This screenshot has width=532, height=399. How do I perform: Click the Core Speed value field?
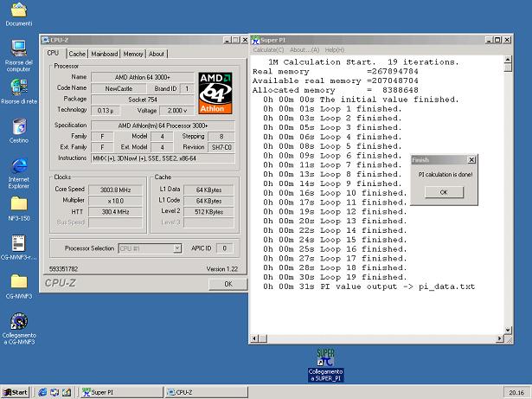pyautogui.click(x=115, y=190)
